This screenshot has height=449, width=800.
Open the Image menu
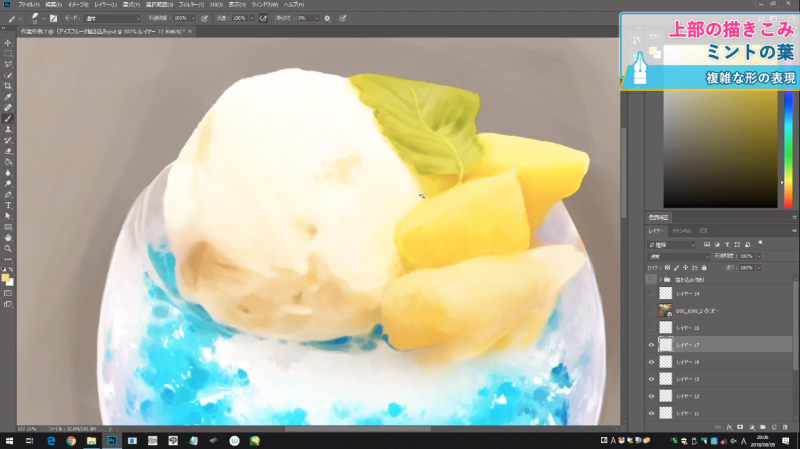click(x=78, y=5)
